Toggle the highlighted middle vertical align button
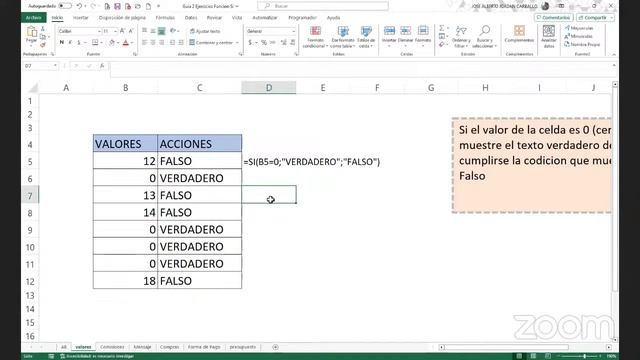This screenshot has height=360, width=640. click(162, 31)
